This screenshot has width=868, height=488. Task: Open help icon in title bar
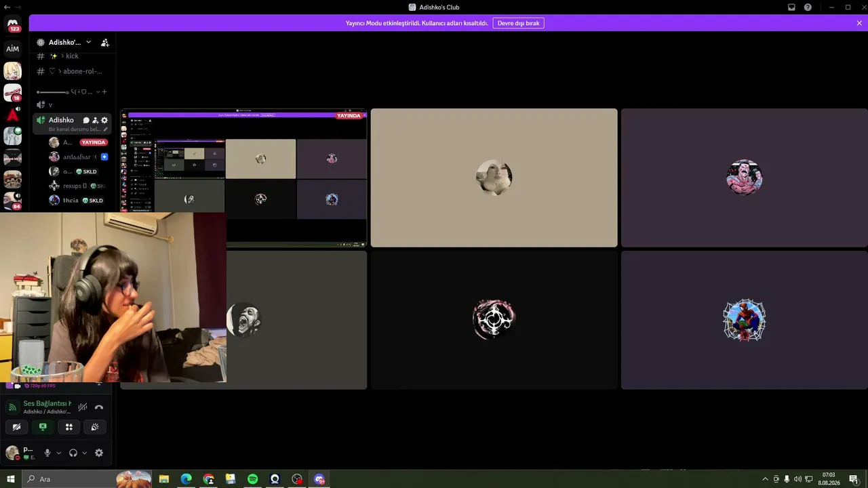tap(808, 7)
